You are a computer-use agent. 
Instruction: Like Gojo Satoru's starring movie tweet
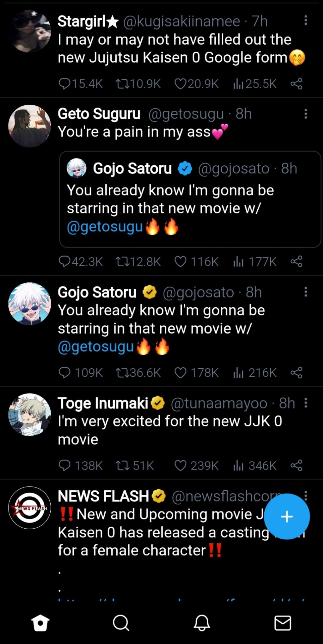[x=180, y=373]
